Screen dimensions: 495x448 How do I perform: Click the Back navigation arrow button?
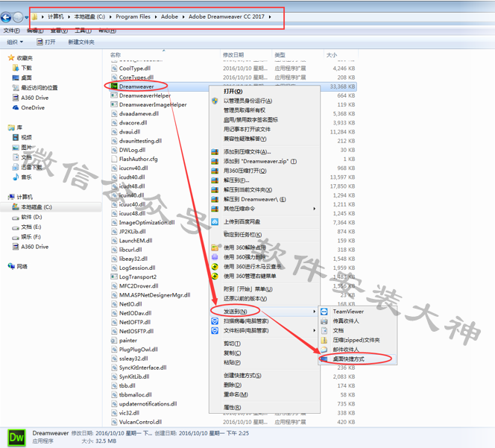click(x=6, y=17)
